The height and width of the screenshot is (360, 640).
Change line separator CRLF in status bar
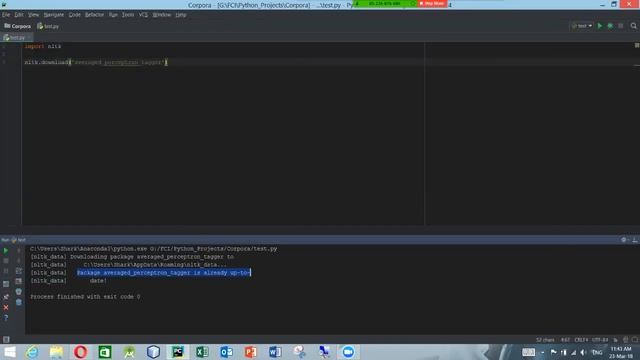[581, 340]
